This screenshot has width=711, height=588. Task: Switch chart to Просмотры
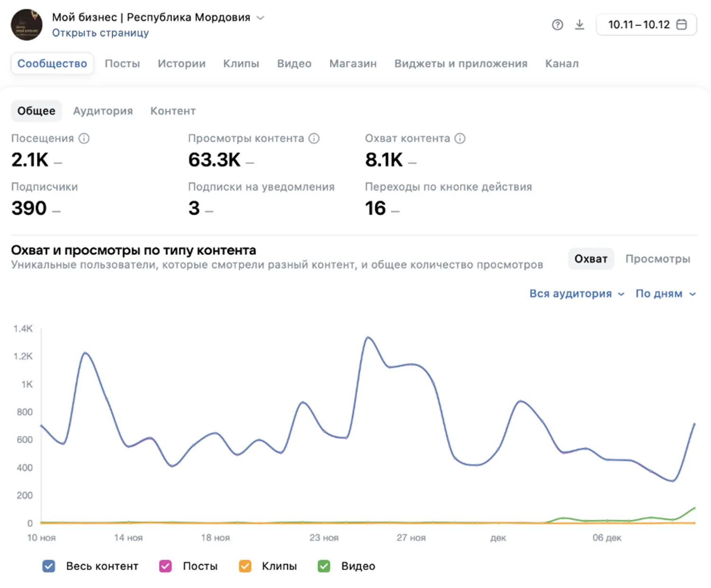(657, 259)
